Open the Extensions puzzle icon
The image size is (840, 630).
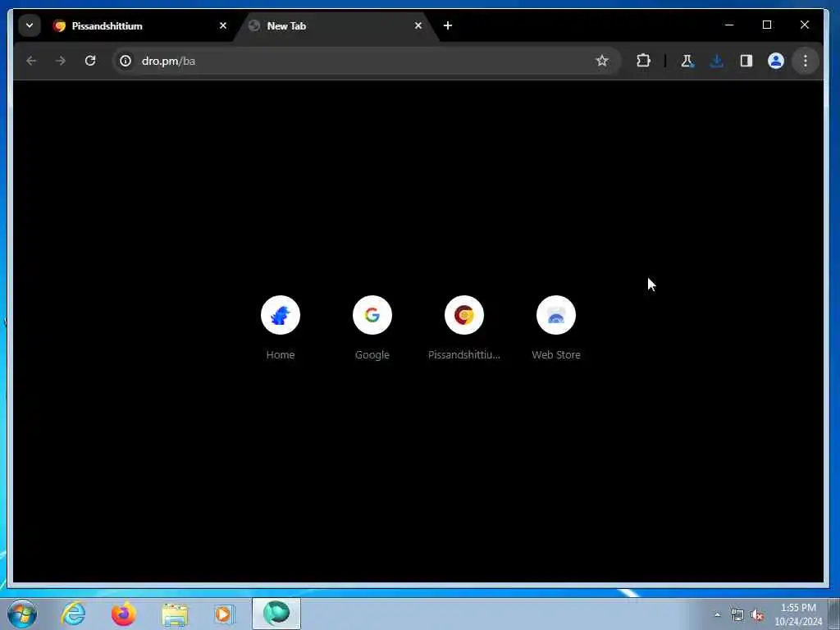[x=643, y=61]
